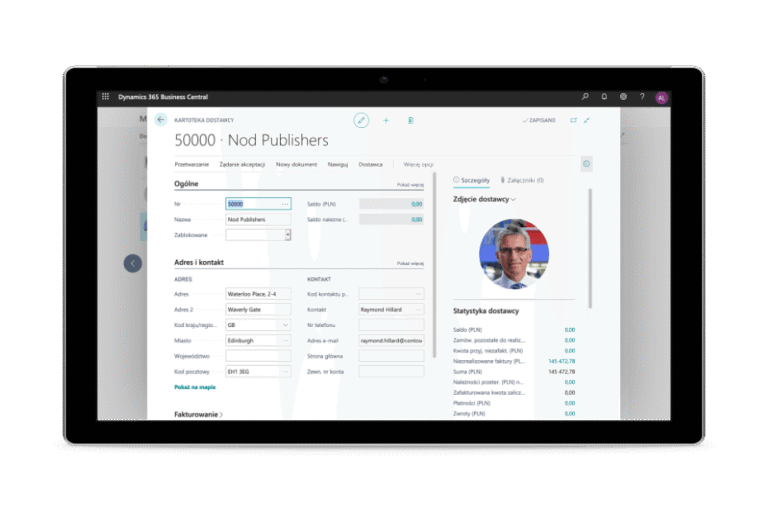Open lookup dots in Nr field
Screen dimensions: 768x512
pyautogui.click(x=285, y=204)
